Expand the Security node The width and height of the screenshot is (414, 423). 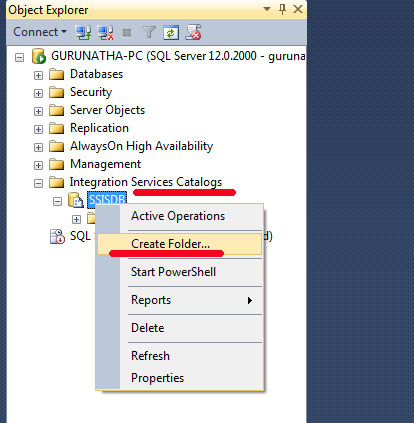point(38,93)
